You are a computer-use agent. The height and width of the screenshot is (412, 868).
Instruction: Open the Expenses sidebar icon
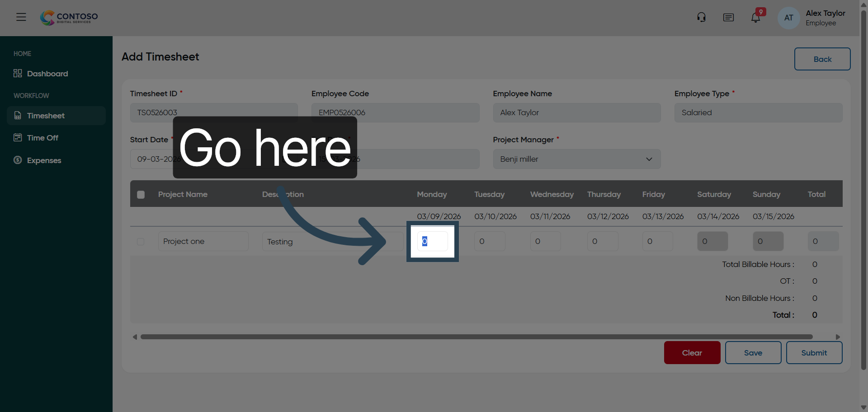tap(17, 160)
